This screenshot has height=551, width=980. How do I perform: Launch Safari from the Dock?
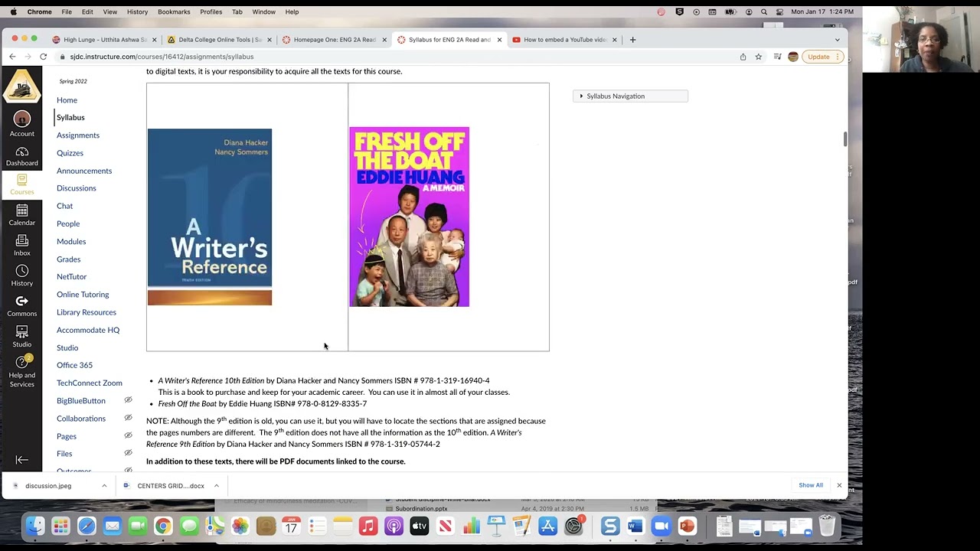pos(87,527)
